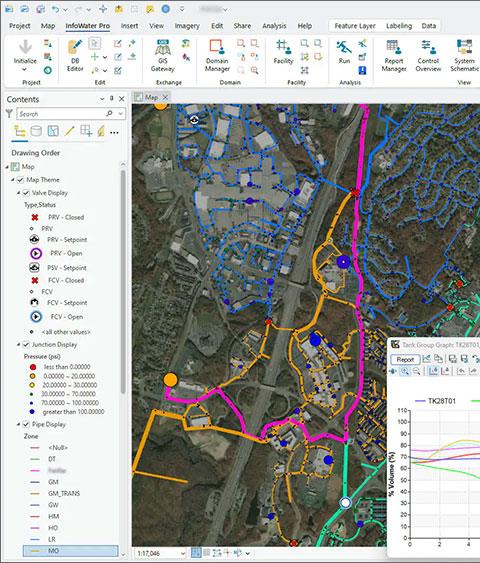Click the blue greater than 100.00000 pressure symbol
This screenshot has width=480, height=563.
coord(32,412)
